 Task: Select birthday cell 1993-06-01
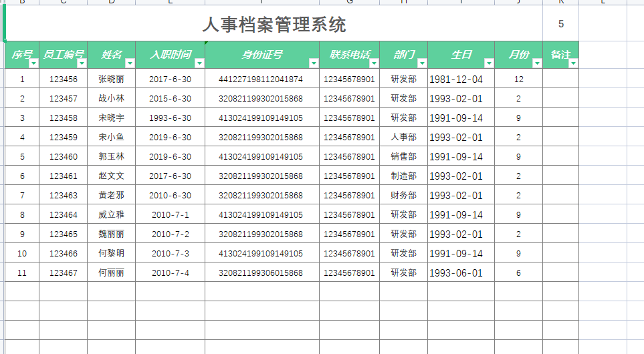coord(461,273)
